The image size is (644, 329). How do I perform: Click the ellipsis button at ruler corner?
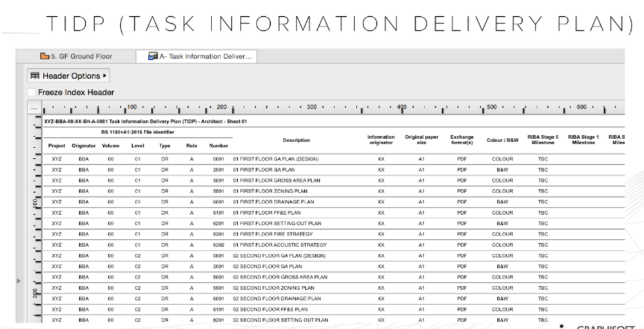pos(34,108)
